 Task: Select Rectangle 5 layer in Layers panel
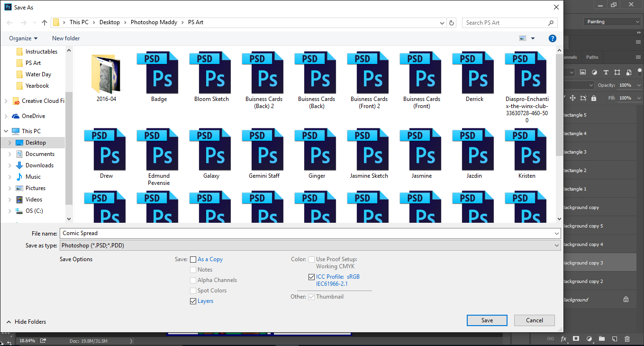coord(600,115)
